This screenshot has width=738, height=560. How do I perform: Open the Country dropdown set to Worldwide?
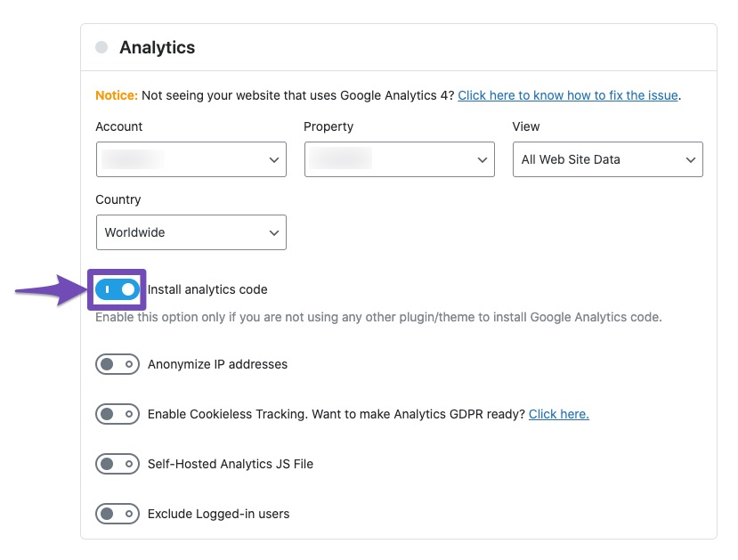tap(191, 232)
